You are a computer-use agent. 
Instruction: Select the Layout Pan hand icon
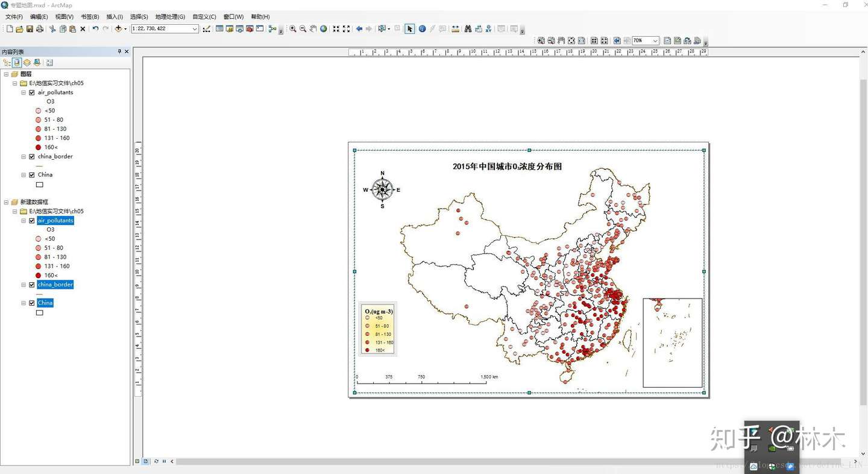561,41
